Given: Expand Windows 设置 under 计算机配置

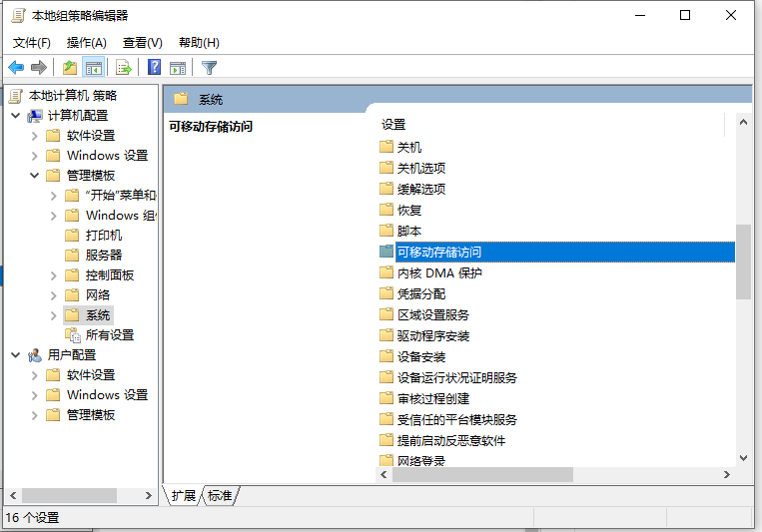Looking at the screenshot, I should 35,156.
